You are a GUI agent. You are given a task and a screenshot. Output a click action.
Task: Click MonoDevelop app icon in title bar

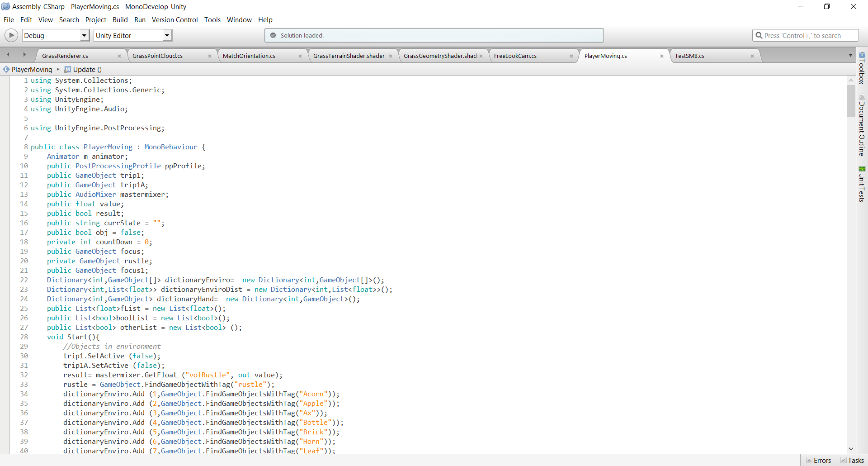point(5,6)
